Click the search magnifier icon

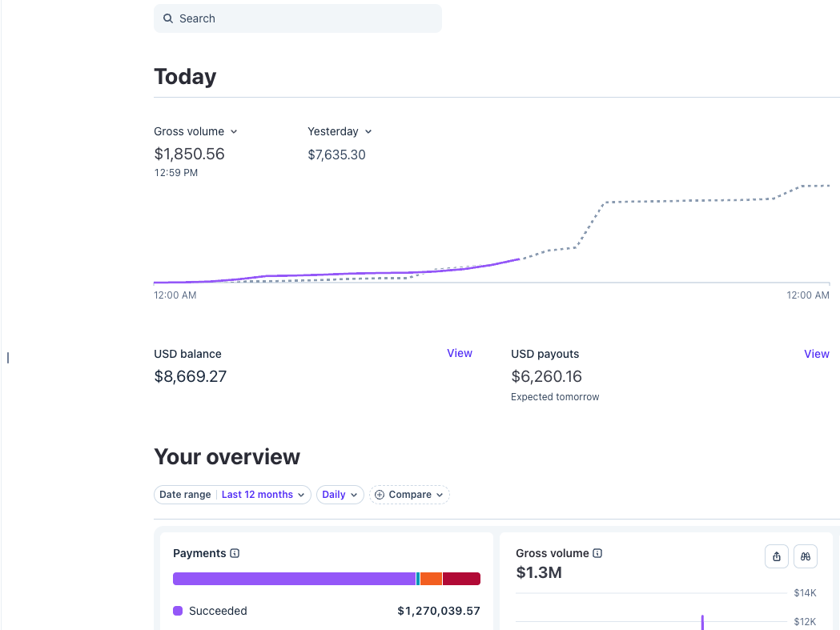168,18
